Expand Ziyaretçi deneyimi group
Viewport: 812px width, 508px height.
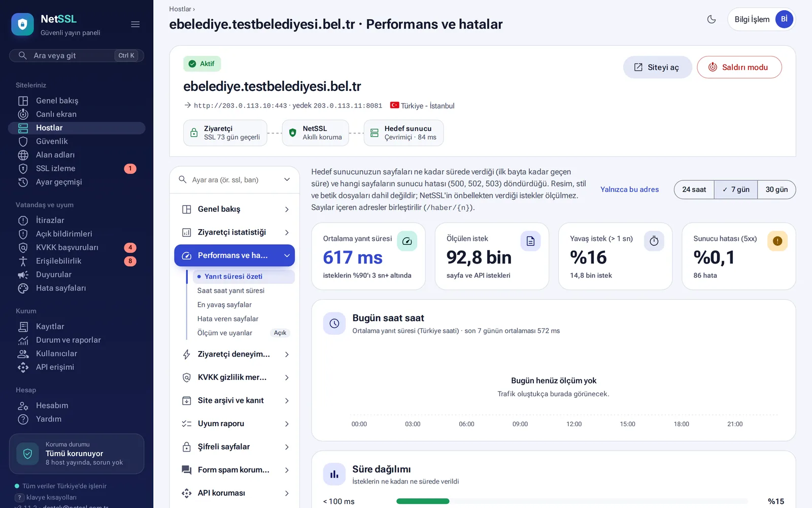[235, 354]
